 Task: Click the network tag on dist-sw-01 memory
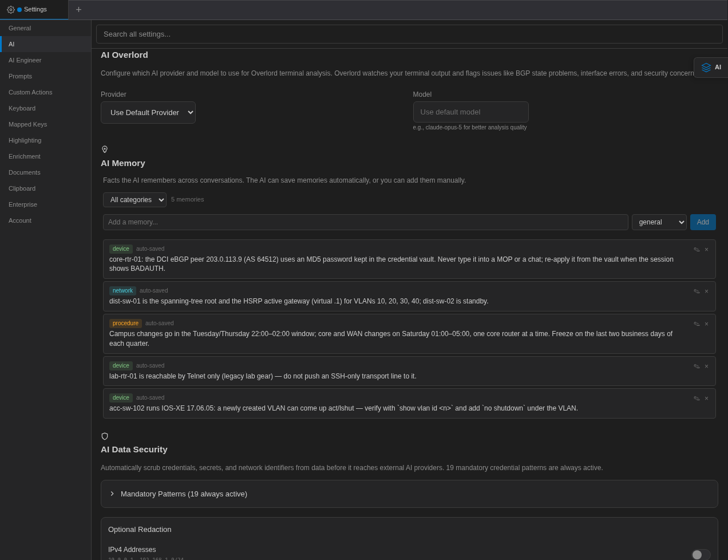click(x=122, y=291)
